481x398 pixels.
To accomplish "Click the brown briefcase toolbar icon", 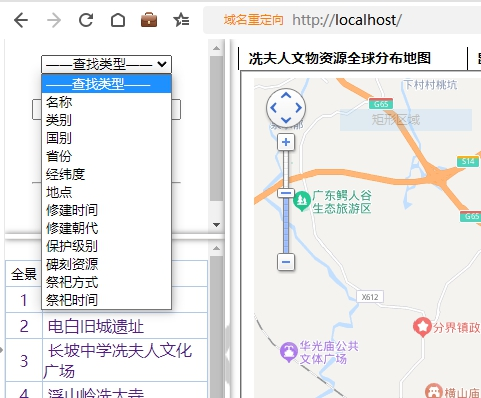I will [149, 20].
